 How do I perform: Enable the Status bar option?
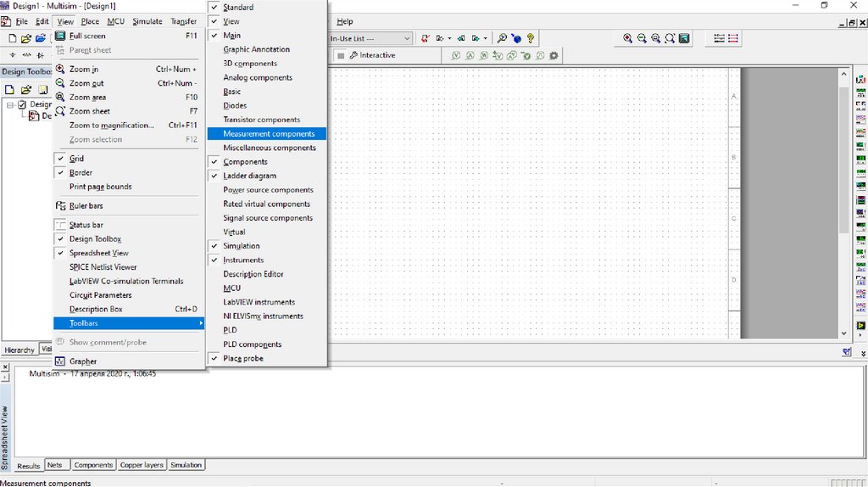86,225
